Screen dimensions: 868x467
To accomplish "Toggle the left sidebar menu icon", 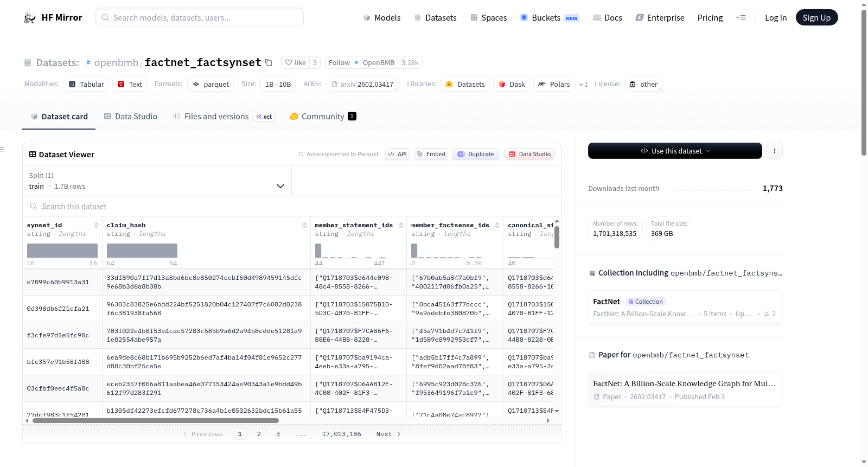I will coord(2,149).
